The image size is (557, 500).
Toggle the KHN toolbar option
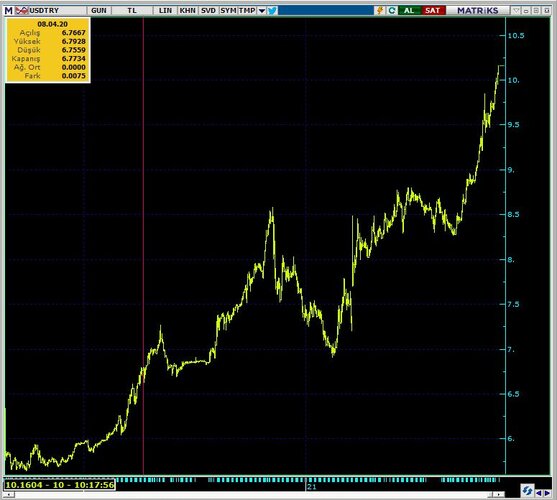point(187,11)
